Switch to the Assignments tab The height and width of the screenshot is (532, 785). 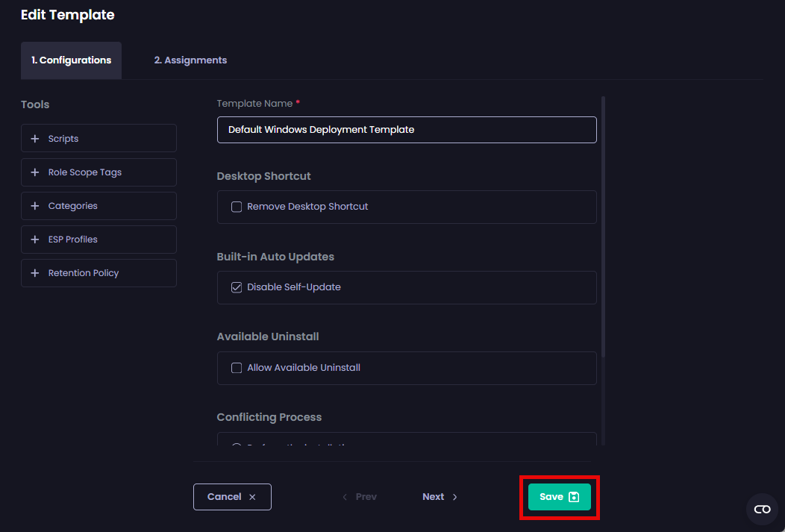[x=190, y=60]
